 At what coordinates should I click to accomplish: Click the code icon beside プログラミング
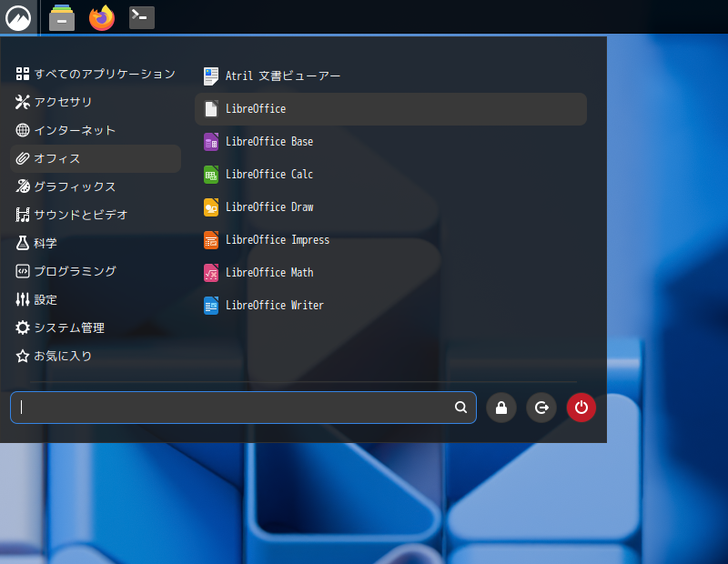[22, 271]
